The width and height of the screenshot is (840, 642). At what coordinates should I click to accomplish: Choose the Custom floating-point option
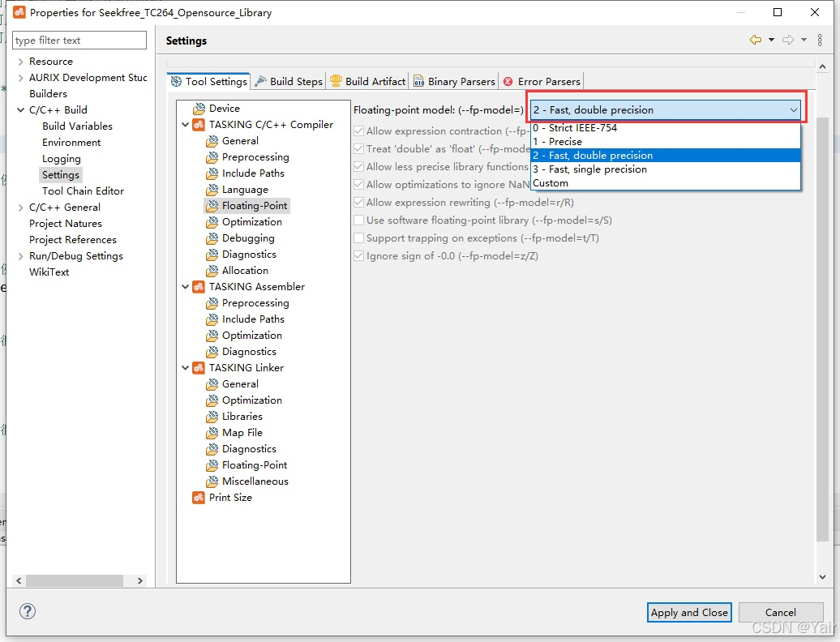(666, 183)
